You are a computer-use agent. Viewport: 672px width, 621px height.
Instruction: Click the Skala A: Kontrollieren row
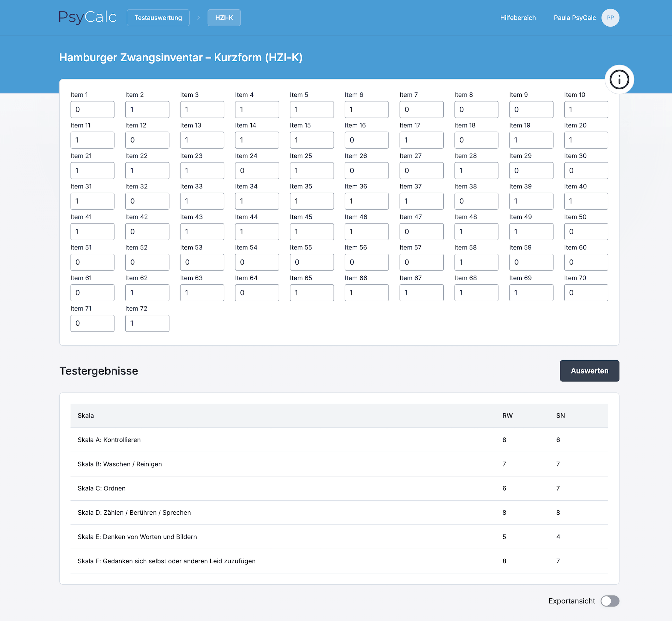[x=339, y=440]
